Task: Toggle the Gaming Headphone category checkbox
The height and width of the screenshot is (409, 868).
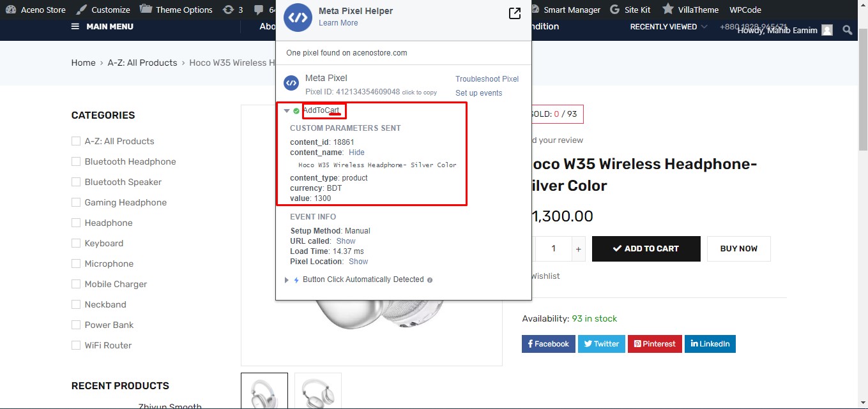Action: (76, 202)
